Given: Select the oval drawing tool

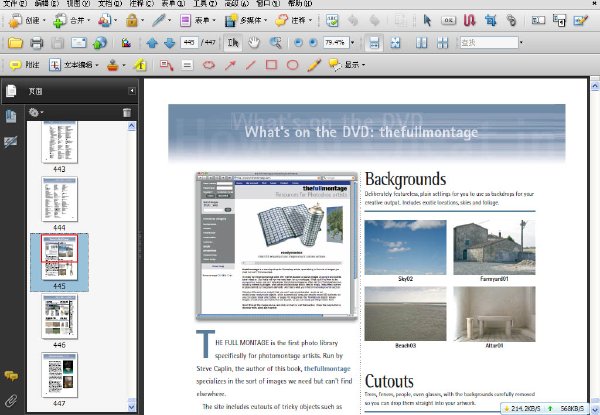Looking at the screenshot, I should (x=292, y=65).
